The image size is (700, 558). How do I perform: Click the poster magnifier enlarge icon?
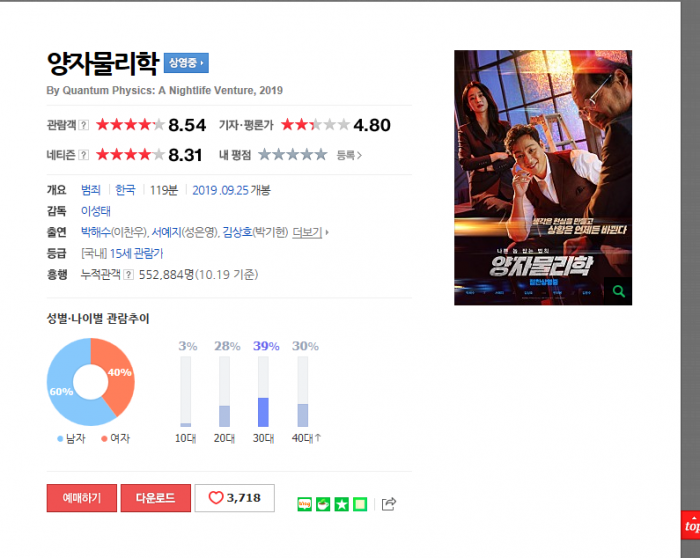tap(618, 291)
